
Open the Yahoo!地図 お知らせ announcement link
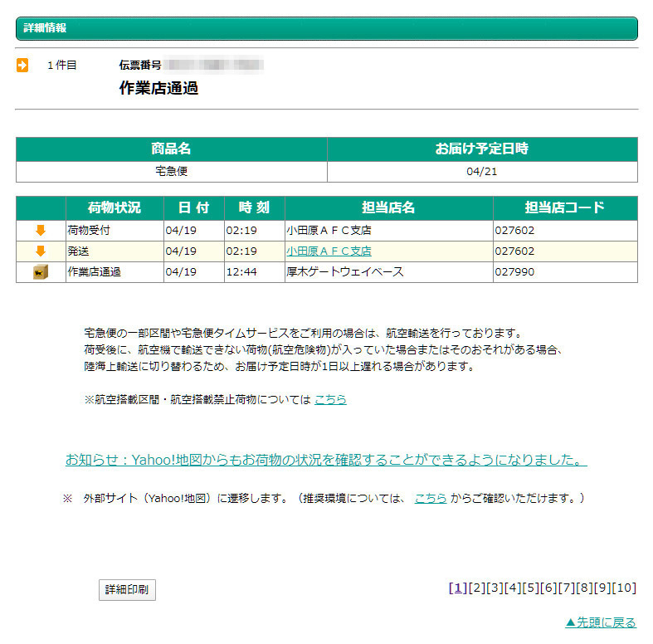326,460
